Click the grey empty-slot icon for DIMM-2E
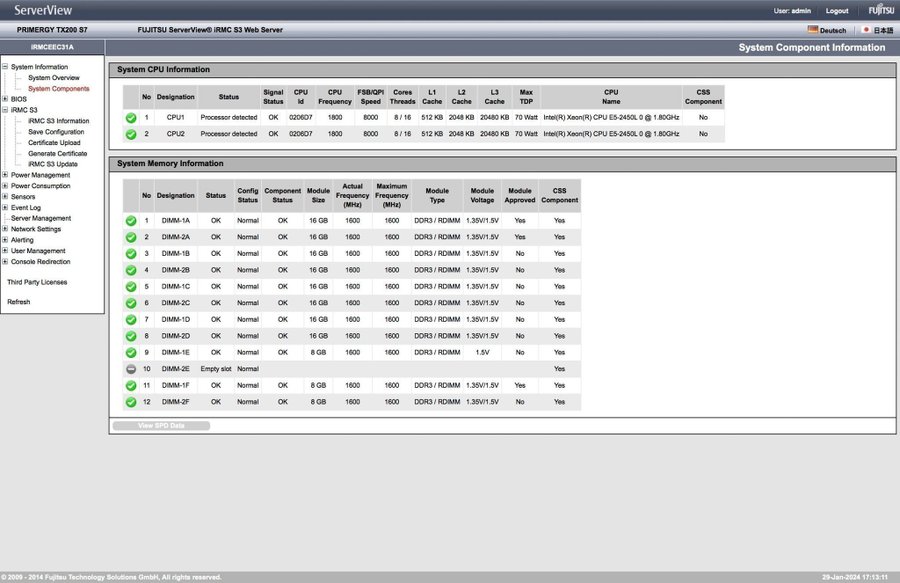Viewport: 900px width, 583px height. (130, 369)
